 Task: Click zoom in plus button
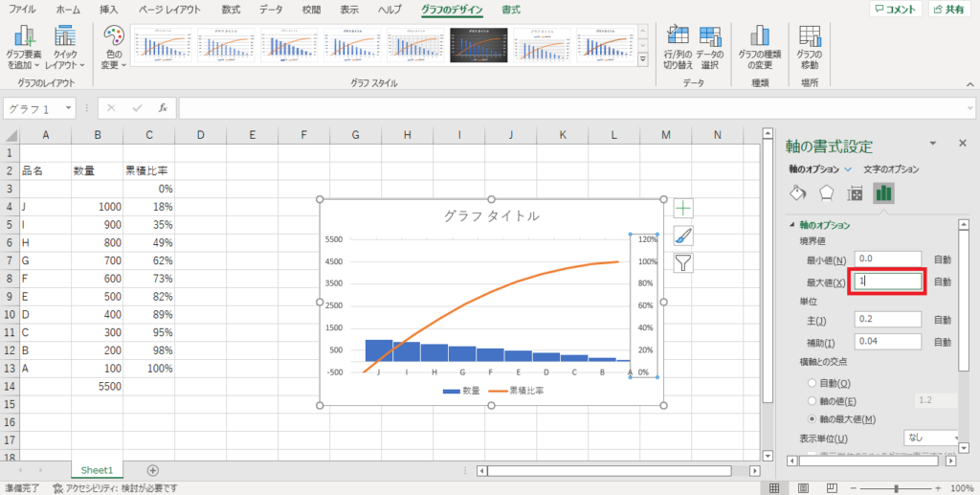click(938, 488)
